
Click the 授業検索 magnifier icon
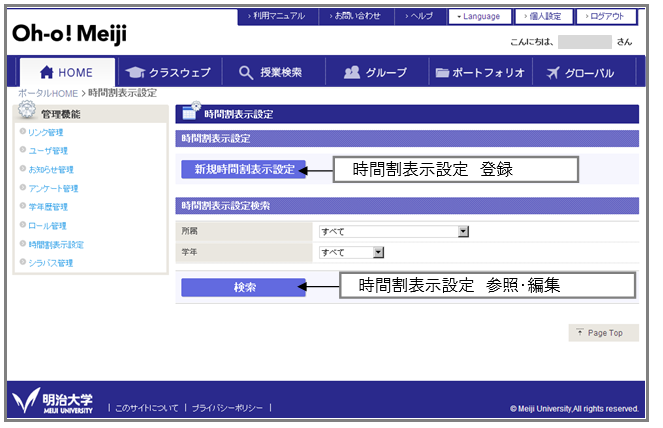(x=246, y=73)
